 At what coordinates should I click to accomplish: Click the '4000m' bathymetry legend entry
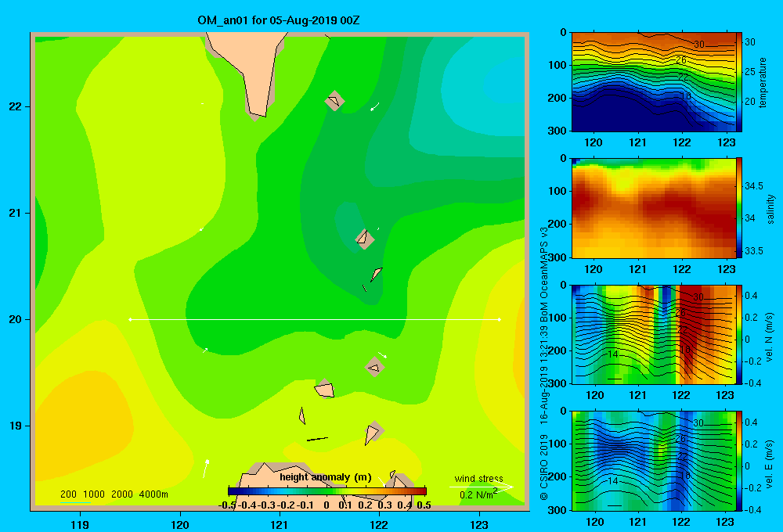(153, 494)
